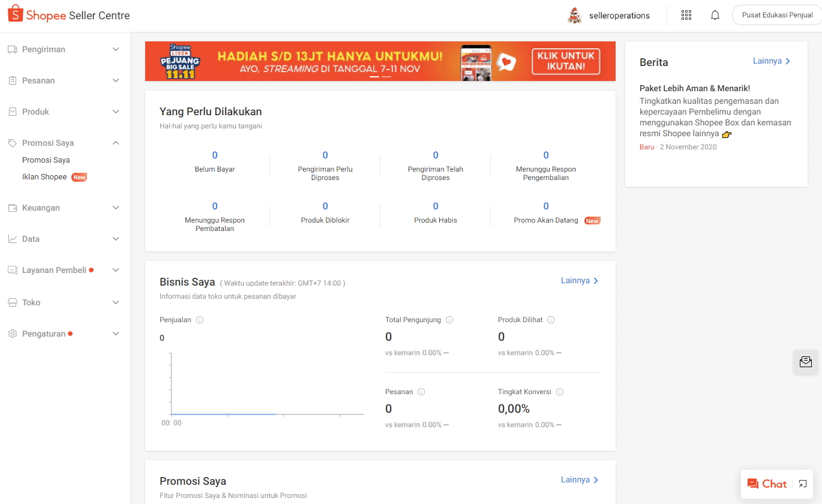This screenshot has width=822, height=504.
Task: Click the Pengiriman truck icon
Action: coord(12,49)
